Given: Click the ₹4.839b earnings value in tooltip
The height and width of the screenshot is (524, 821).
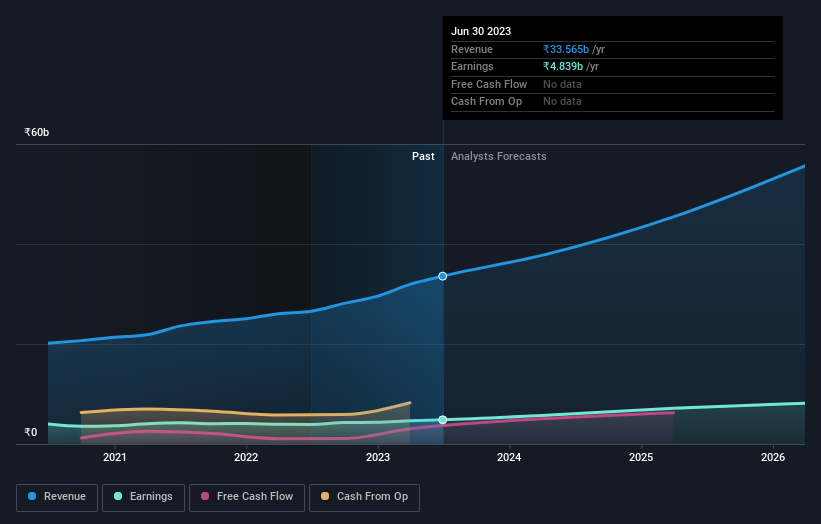Looking at the screenshot, I should [x=563, y=66].
